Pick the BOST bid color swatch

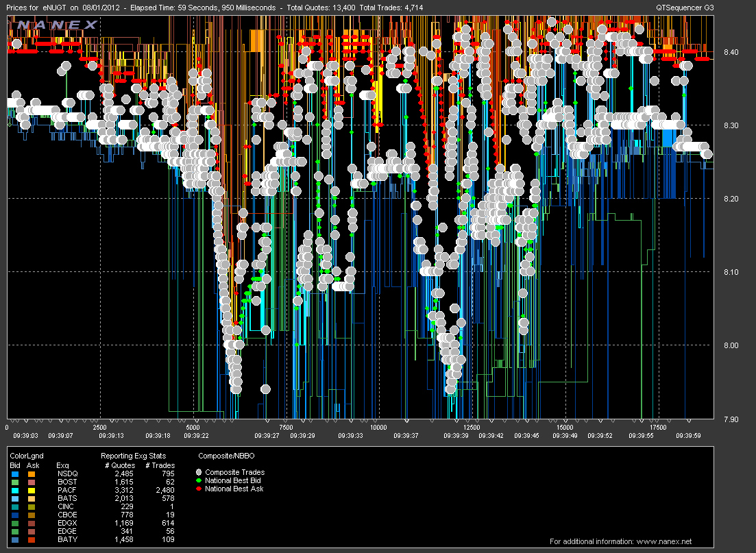click(15, 482)
